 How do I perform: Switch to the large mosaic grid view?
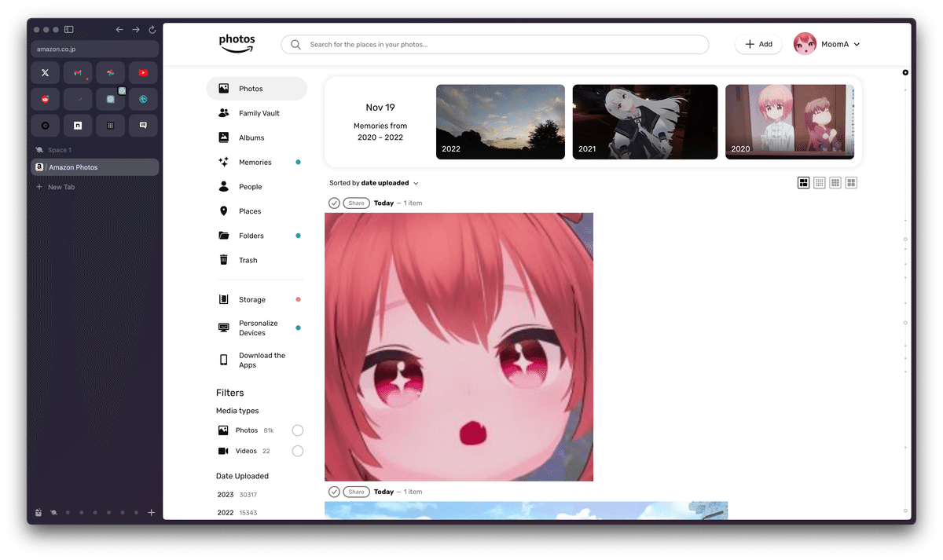tap(803, 183)
